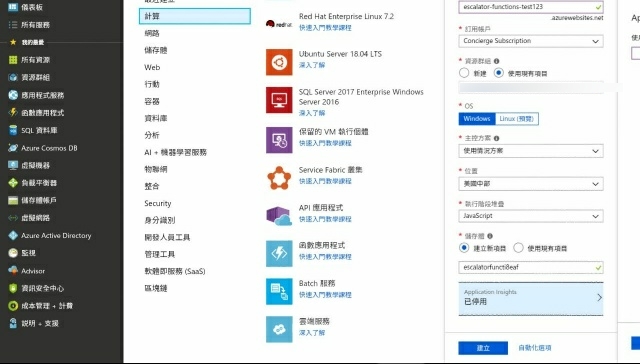Select the 容器 category
The image size is (640, 364).
pyautogui.click(x=152, y=101)
